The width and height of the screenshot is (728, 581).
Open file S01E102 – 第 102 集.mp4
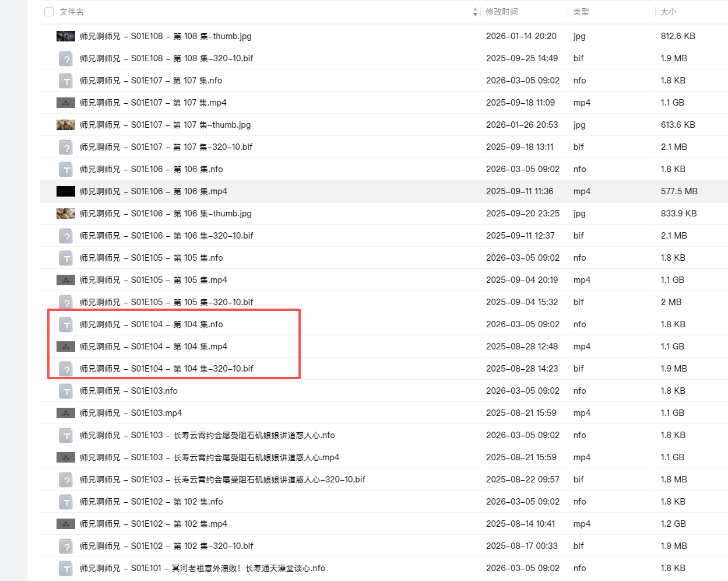153,524
